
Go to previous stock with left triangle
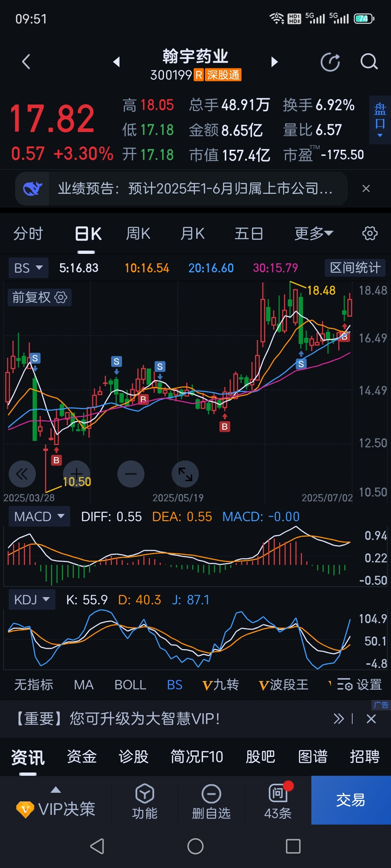click(x=117, y=62)
